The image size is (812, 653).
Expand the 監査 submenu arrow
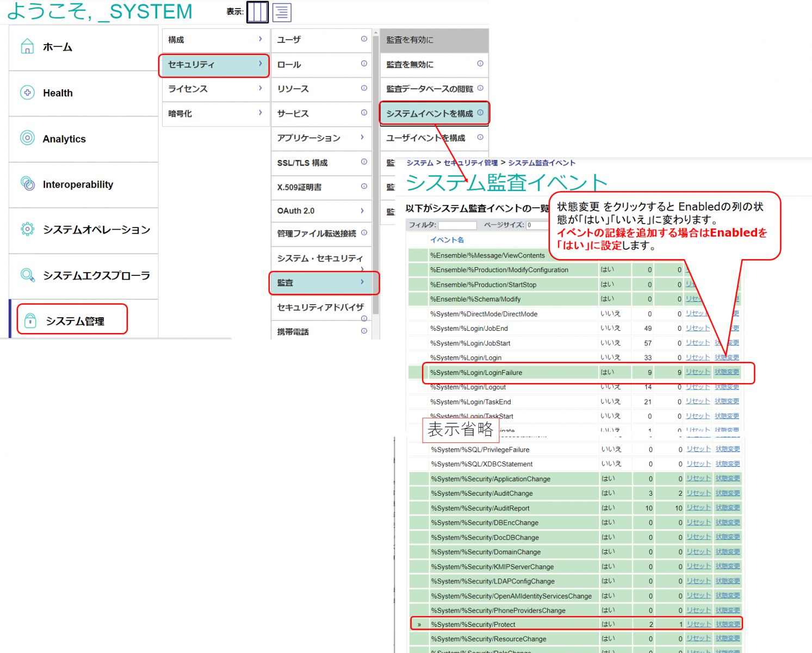pyautogui.click(x=362, y=282)
